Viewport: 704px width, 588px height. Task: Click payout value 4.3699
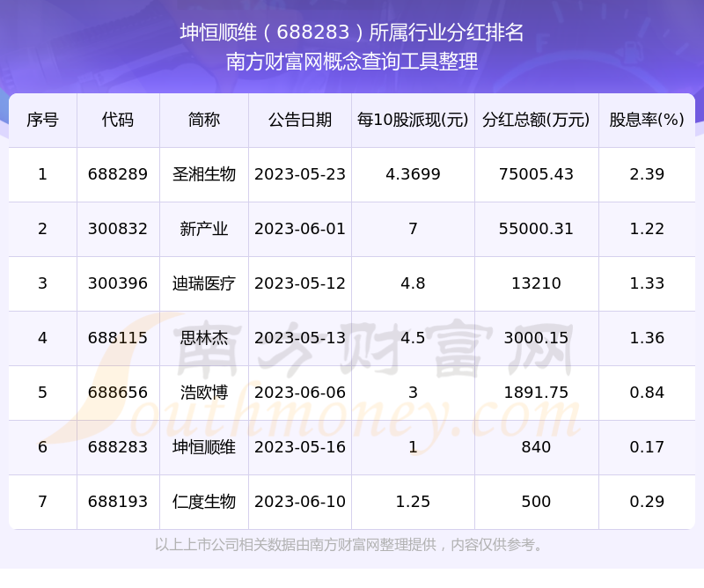click(x=413, y=174)
